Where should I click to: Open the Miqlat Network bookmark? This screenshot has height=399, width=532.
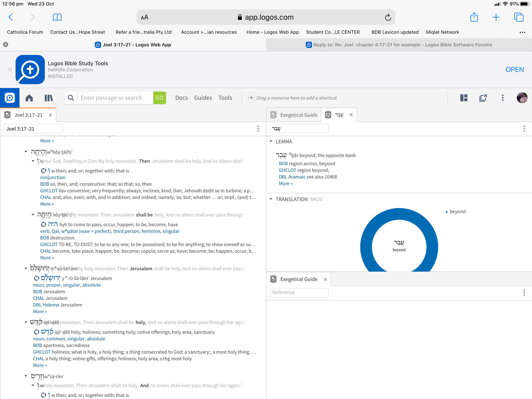pyautogui.click(x=443, y=32)
